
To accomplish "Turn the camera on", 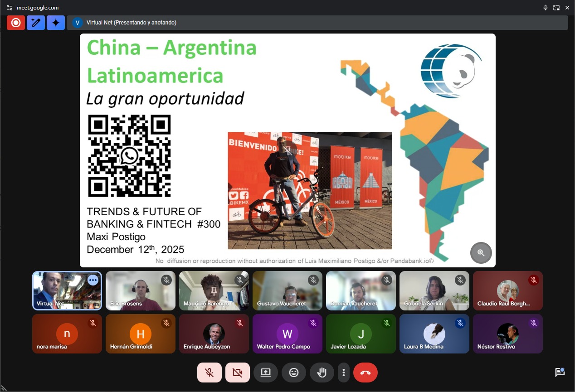I will coord(238,373).
